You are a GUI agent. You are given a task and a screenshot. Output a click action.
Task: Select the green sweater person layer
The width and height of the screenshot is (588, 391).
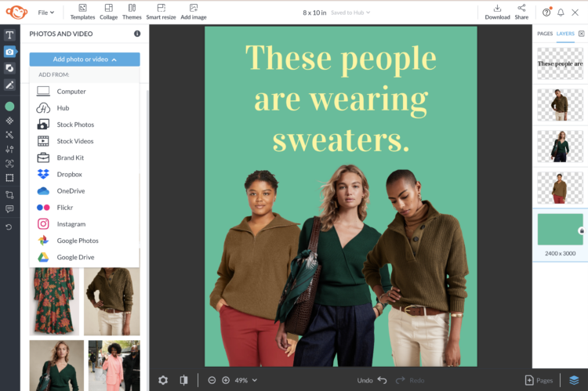click(x=561, y=147)
